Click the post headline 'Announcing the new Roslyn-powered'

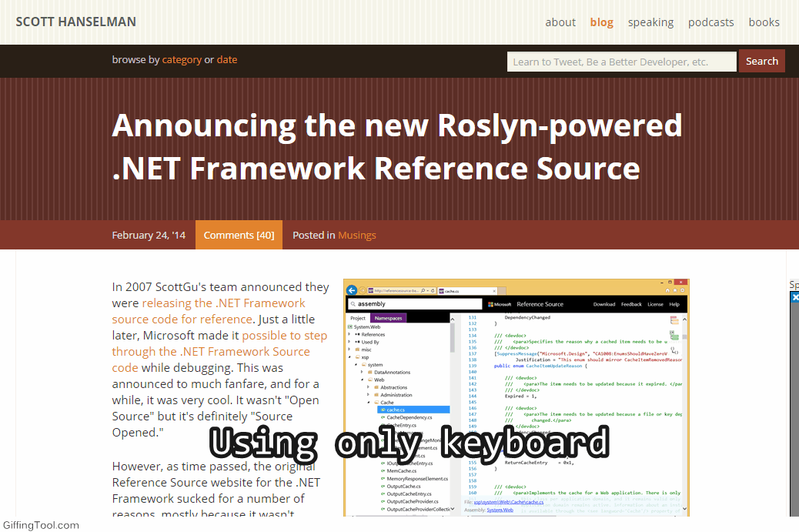pyautogui.click(x=396, y=147)
